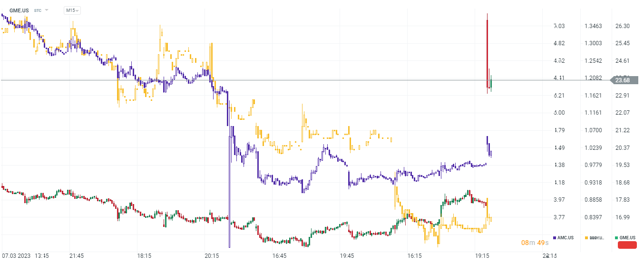Open the M15 timeframe dropdown

click(x=72, y=10)
